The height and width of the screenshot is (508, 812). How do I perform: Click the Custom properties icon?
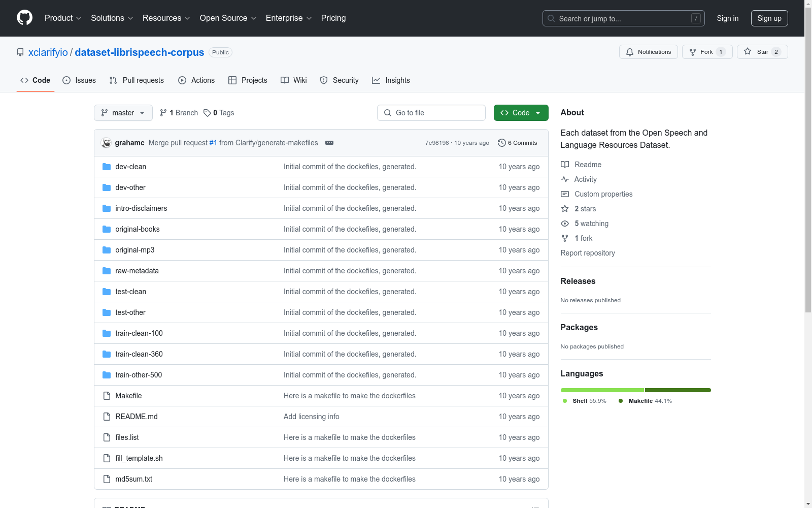tap(565, 194)
